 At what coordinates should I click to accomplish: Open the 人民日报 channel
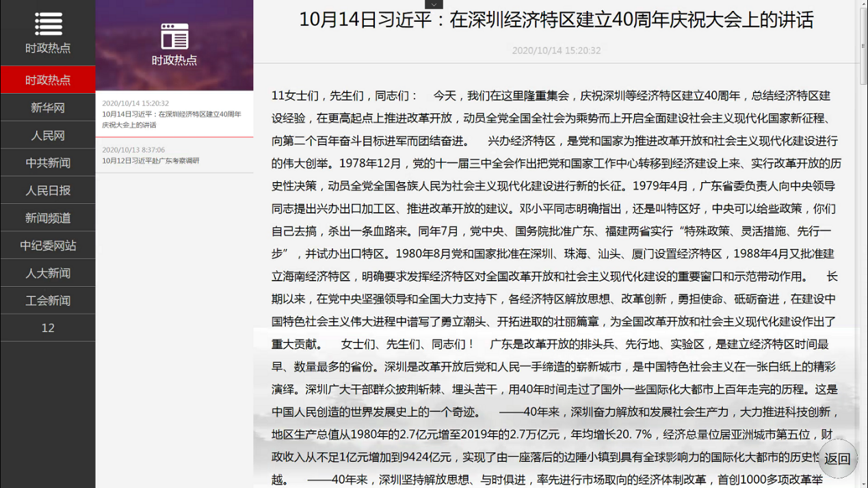pyautogui.click(x=47, y=190)
